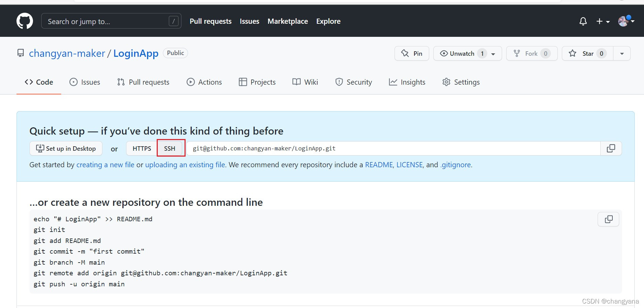
Task: Click the git init line
Action: (x=49, y=230)
